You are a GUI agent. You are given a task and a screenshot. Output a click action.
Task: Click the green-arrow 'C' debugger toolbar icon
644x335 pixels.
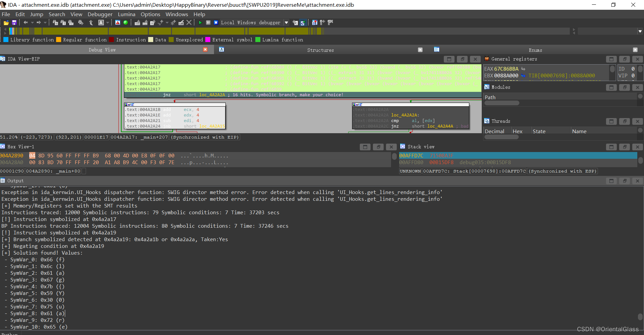303,23
